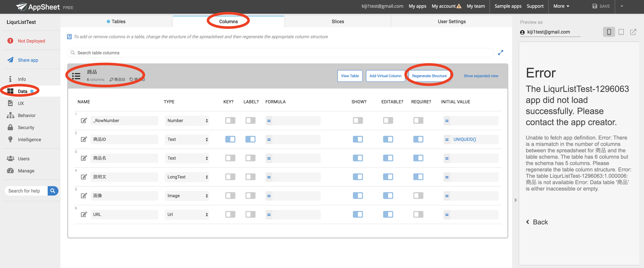Image resolution: width=644 pixels, height=268 pixels.
Task: Expand the More menu in top bar
Action: click(x=561, y=6)
